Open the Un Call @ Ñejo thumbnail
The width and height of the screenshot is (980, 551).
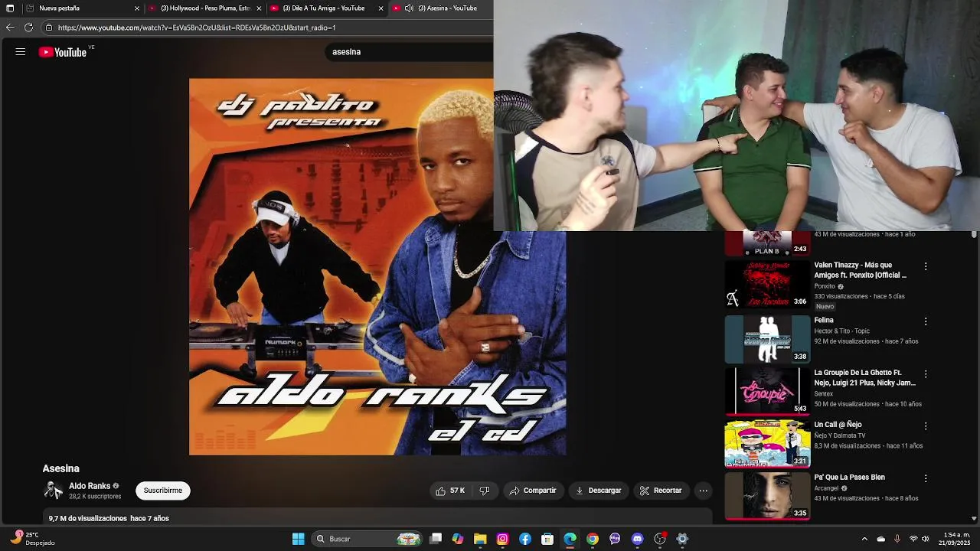(x=767, y=443)
